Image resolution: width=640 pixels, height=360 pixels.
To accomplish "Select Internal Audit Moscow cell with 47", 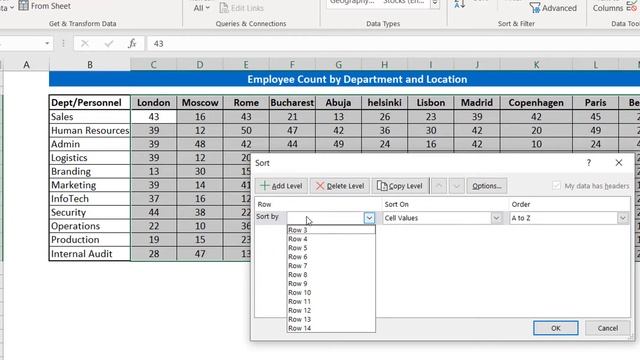I will click(x=200, y=253).
